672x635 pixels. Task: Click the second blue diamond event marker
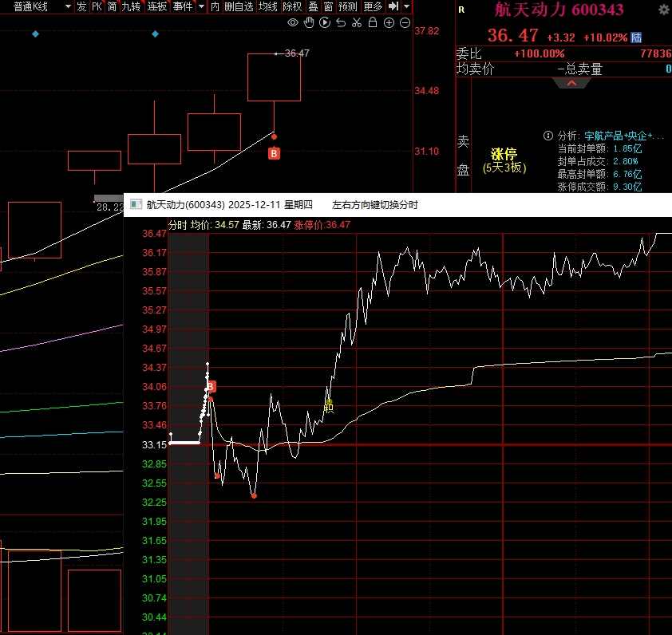[155, 34]
